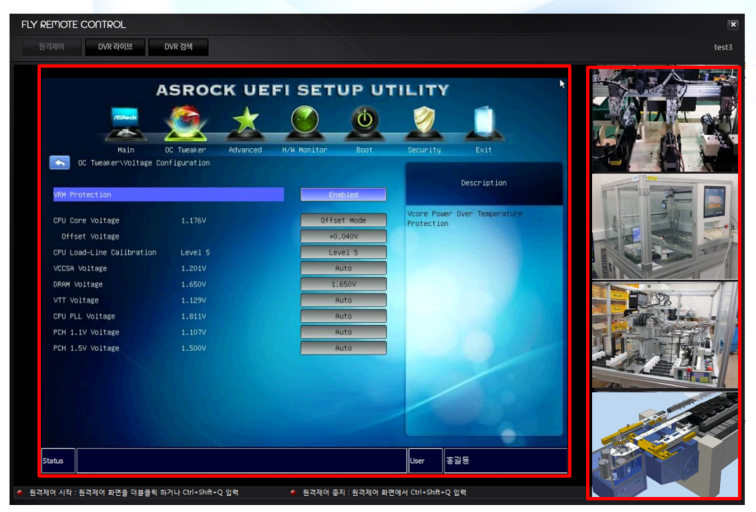Viewport: 756px width, 512px height.
Task: Select the PCH 1.1V Voltage label
Action: click(86, 332)
